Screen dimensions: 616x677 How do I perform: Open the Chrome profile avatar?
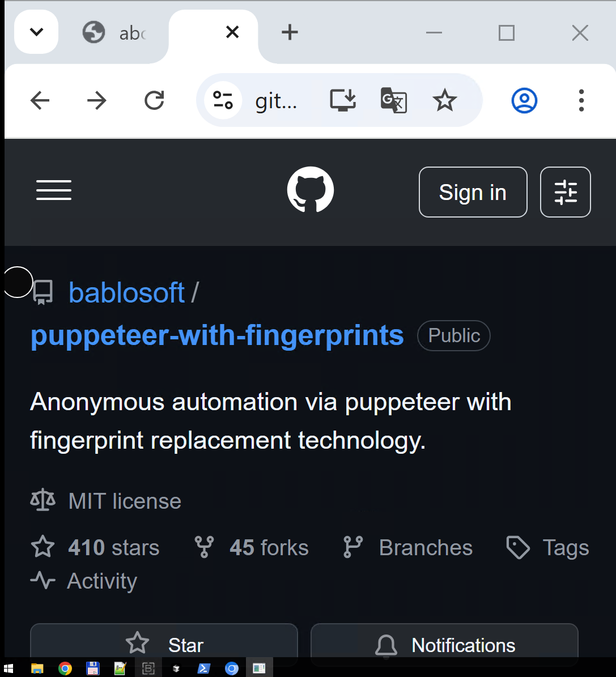tap(524, 101)
